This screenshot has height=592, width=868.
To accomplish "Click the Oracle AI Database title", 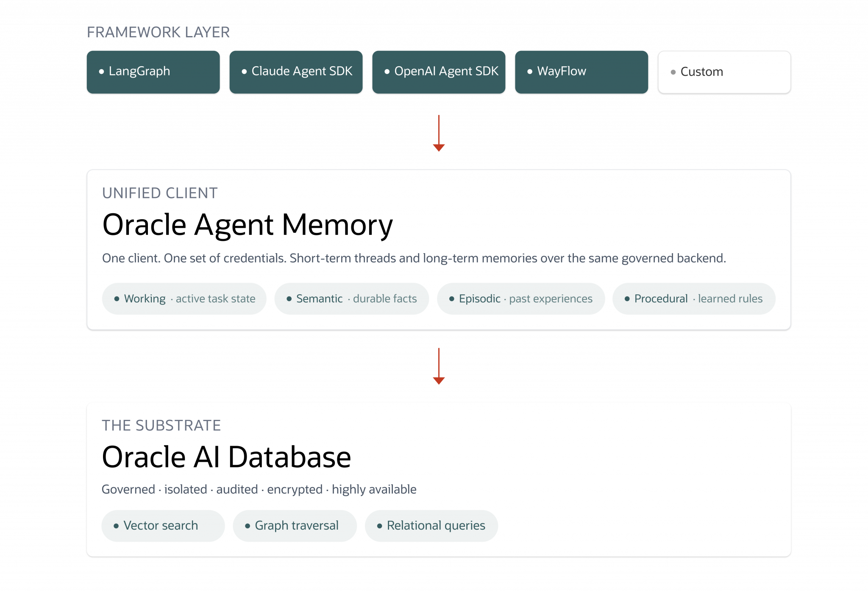I will [227, 457].
